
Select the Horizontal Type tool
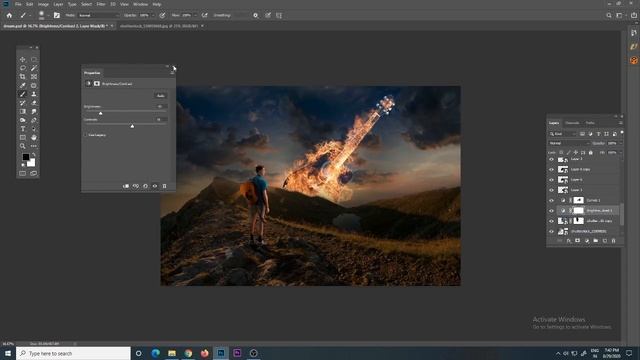point(22,129)
